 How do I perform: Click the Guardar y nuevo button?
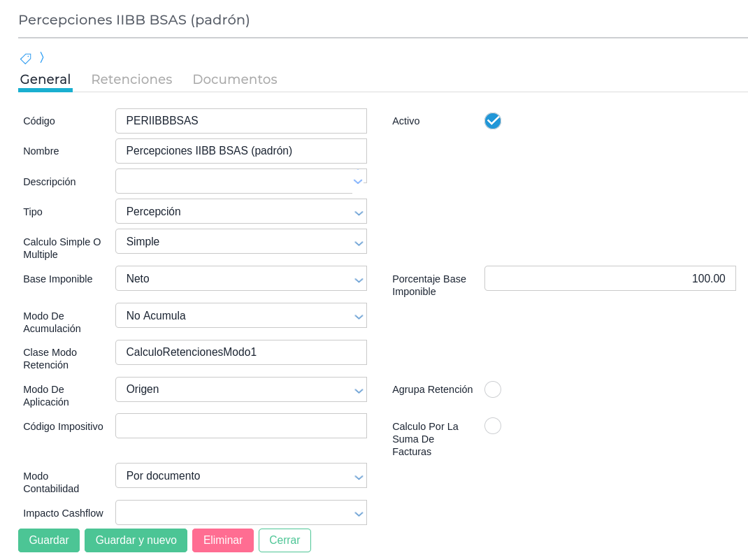[136, 540]
